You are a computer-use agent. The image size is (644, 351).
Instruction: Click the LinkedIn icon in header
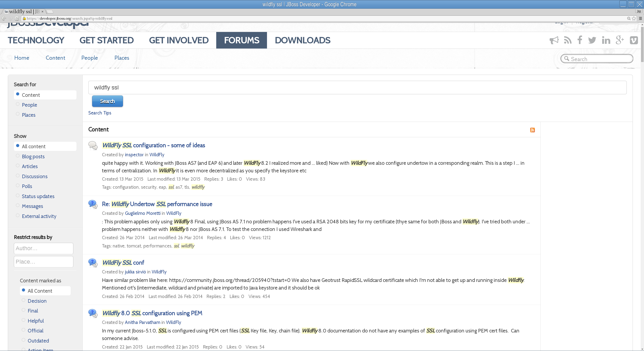pos(606,40)
